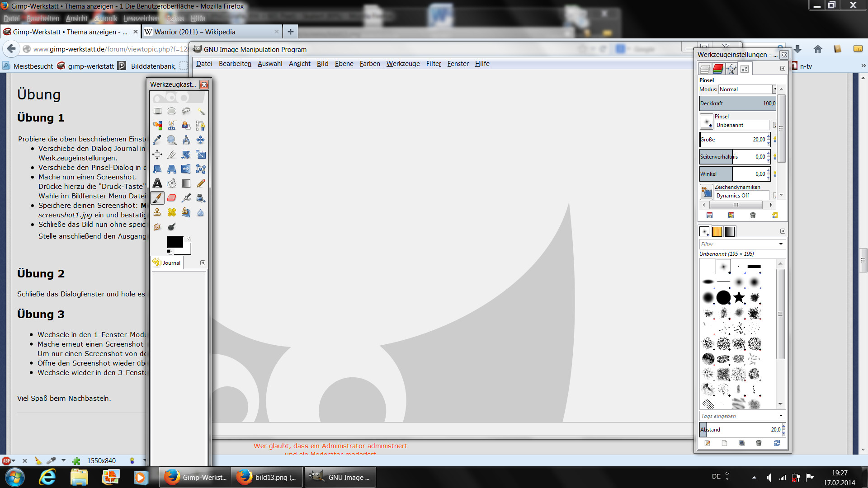Select the Rectangle Select tool
Viewport: 868px width, 488px height.
coord(157,111)
